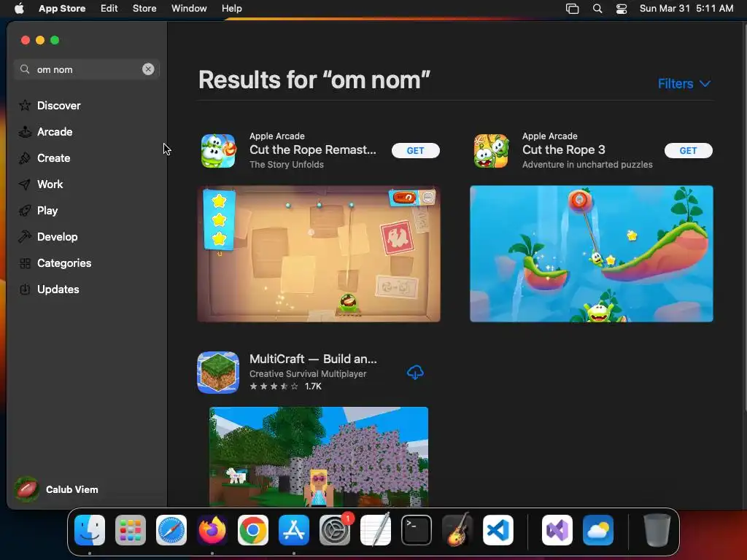The width and height of the screenshot is (747, 560).
Task: Open TextEdit from the Dock
Action: click(376, 530)
